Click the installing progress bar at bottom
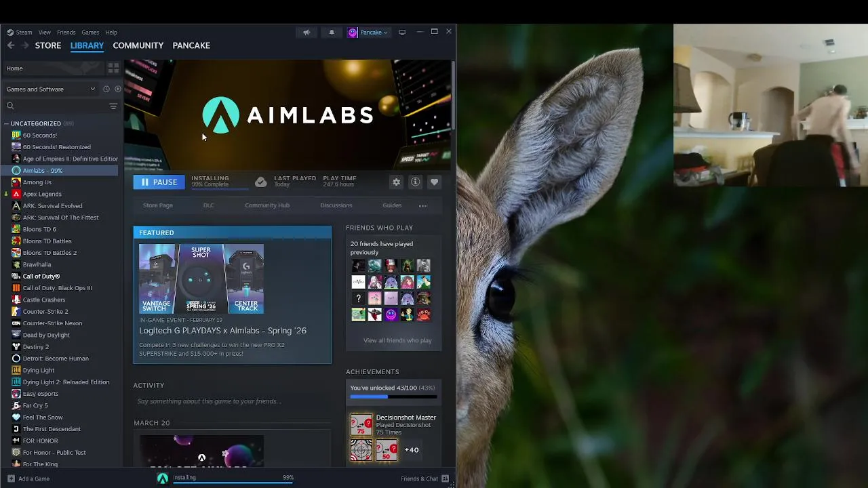Image resolution: width=868 pixels, height=488 pixels. (x=232, y=483)
